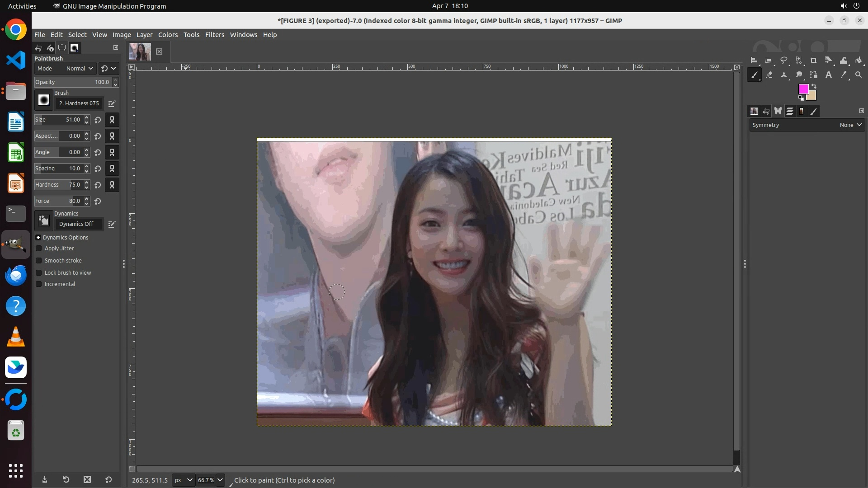Select the Color Picker eyedropper tool
Screen dimensions: 868x488
(x=844, y=75)
